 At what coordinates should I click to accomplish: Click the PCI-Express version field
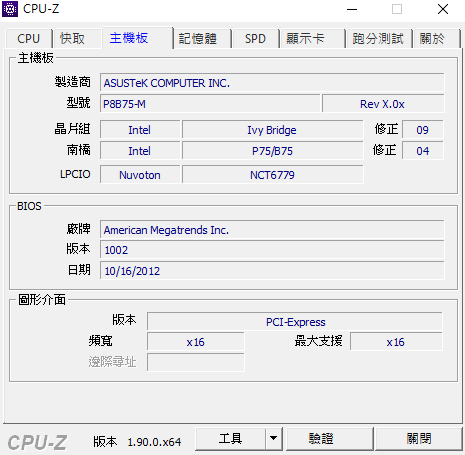click(x=295, y=322)
